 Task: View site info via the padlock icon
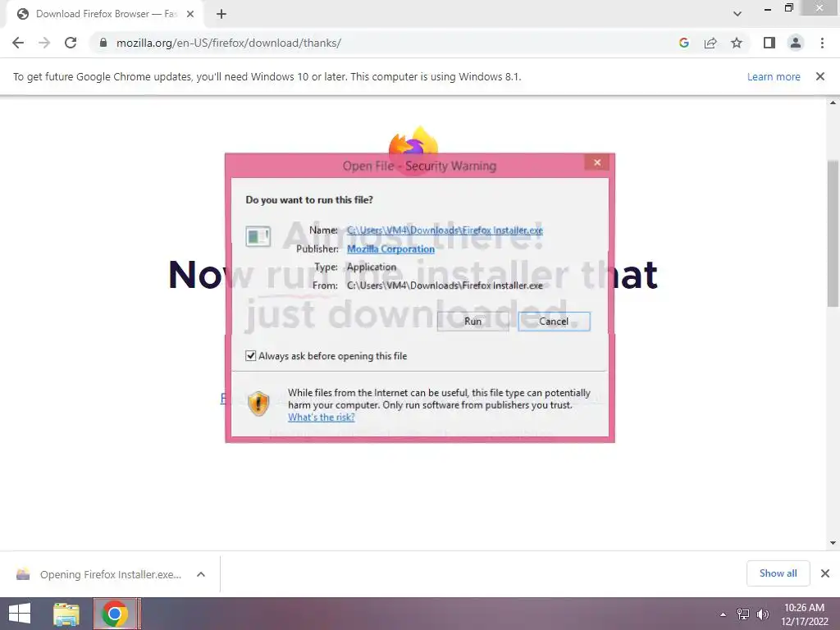[103, 43]
